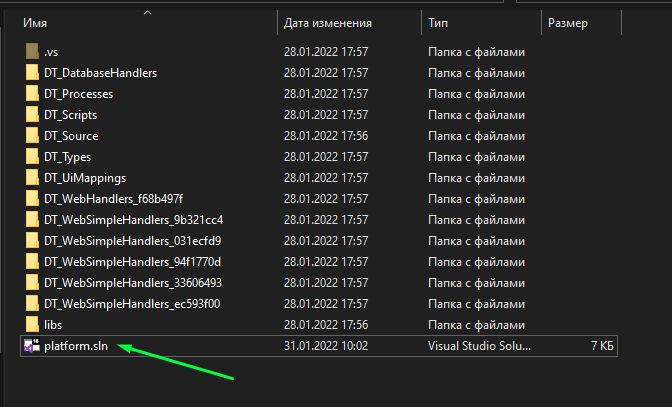Sort files by the Имя column header
Image resolution: width=672 pixels, height=407 pixels.
pos(35,22)
